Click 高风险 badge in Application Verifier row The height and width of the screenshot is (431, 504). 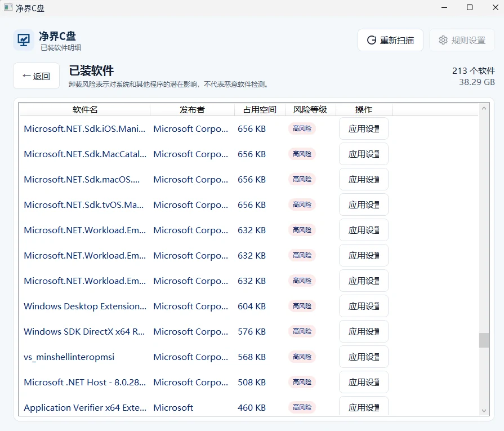302,407
